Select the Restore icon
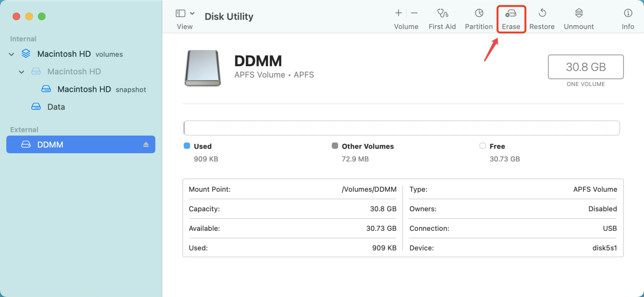Viewport: 644px width, 297px height. [542, 17]
